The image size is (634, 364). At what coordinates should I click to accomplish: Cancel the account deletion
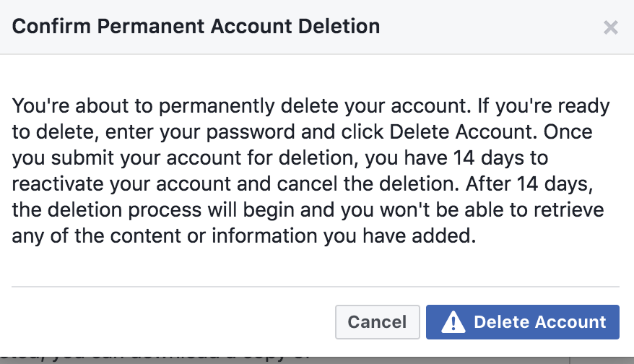[377, 322]
